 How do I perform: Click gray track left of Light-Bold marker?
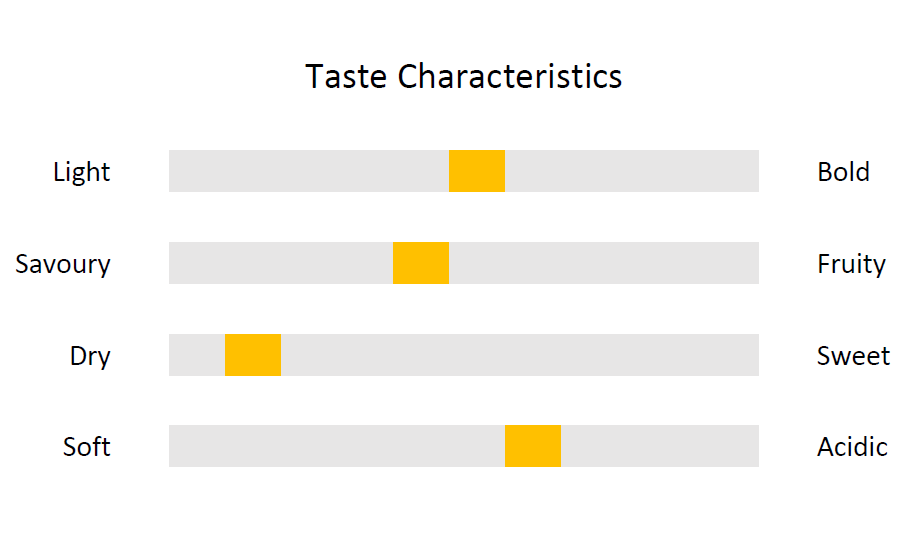tap(309, 171)
